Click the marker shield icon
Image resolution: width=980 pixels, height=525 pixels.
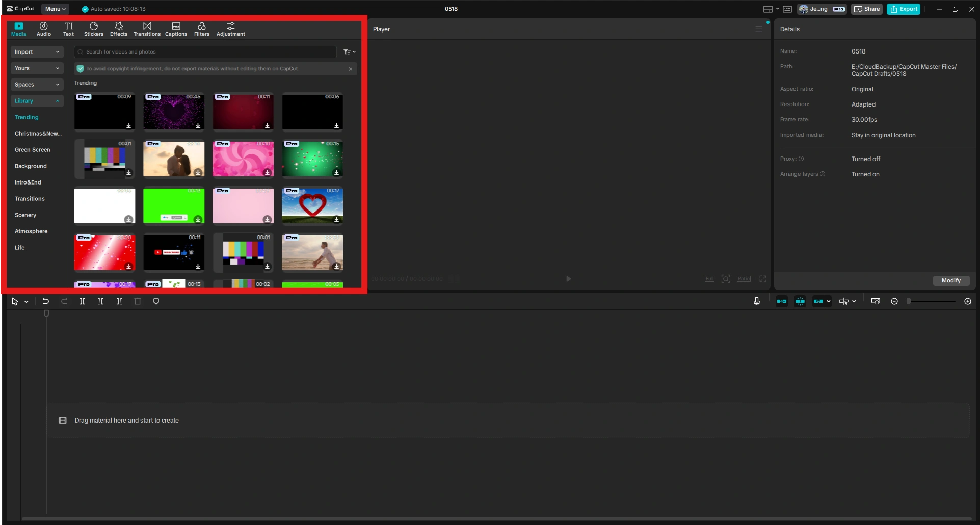(x=156, y=301)
